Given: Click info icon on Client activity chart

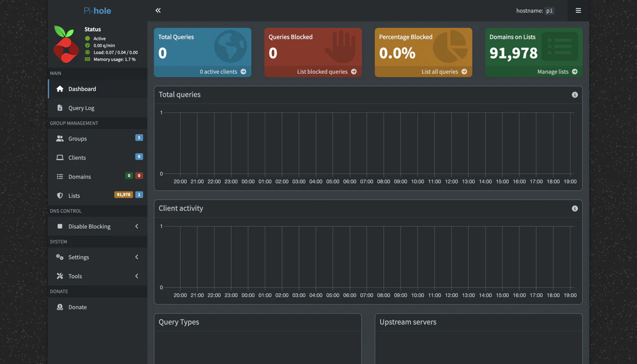Looking at the screenshot, I should (x=575, y=209).
